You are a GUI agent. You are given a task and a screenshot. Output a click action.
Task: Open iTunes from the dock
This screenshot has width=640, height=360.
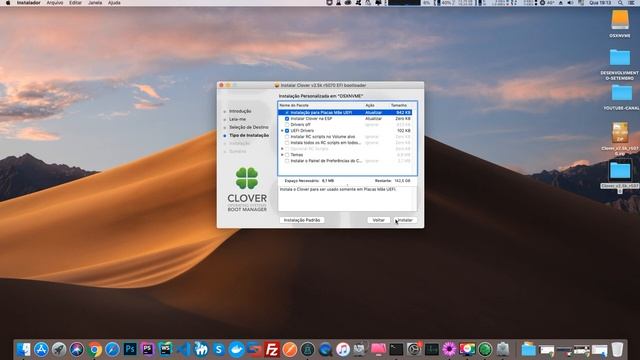[343, 349]
